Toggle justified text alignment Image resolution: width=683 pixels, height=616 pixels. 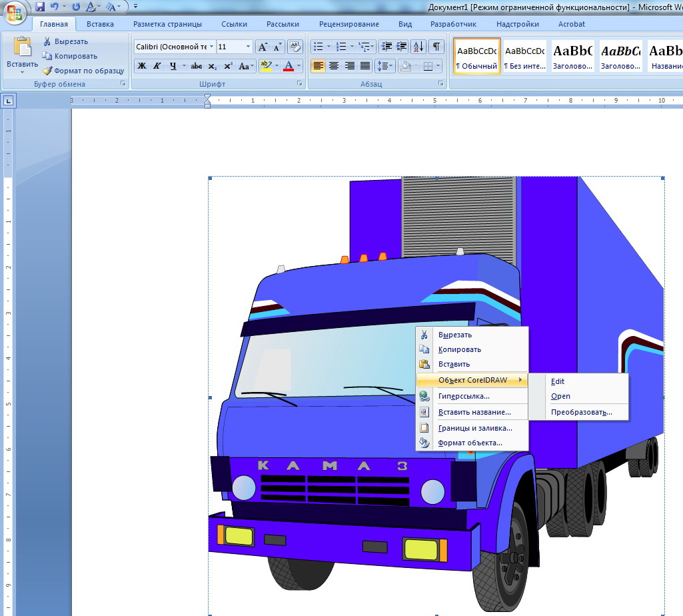point(365,66)
